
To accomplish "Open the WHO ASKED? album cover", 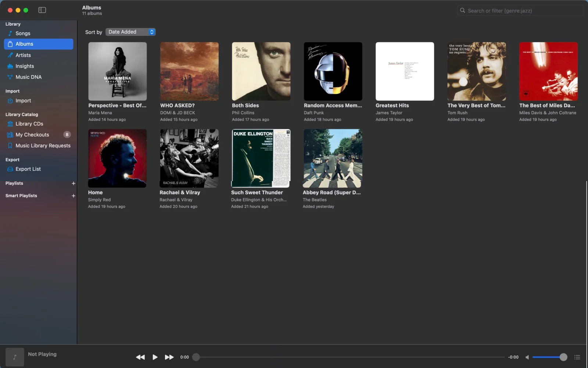I will coord(189,71).
